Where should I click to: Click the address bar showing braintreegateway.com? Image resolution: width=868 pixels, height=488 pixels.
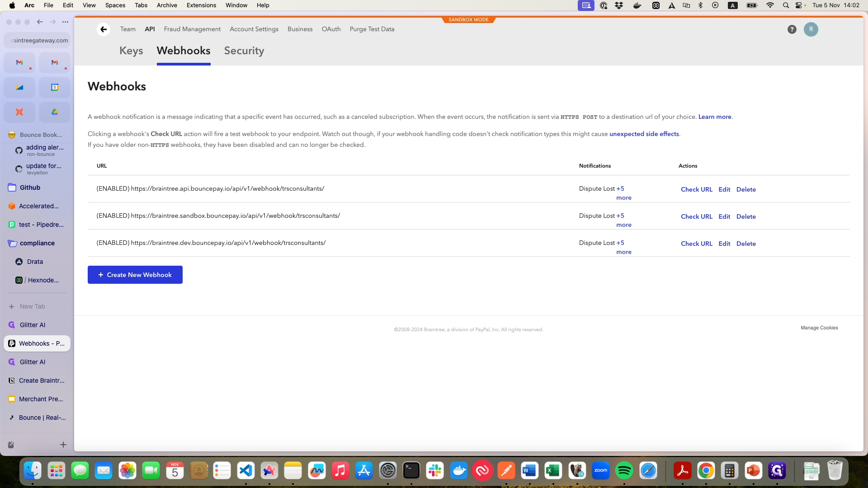[x=37, y=40]
